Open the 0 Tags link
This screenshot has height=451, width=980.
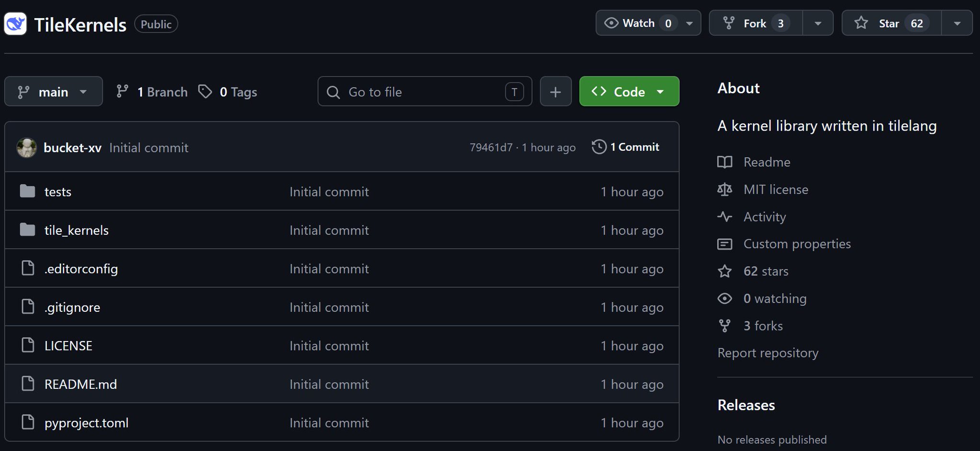pyautogui.click(x=228, y=92)
